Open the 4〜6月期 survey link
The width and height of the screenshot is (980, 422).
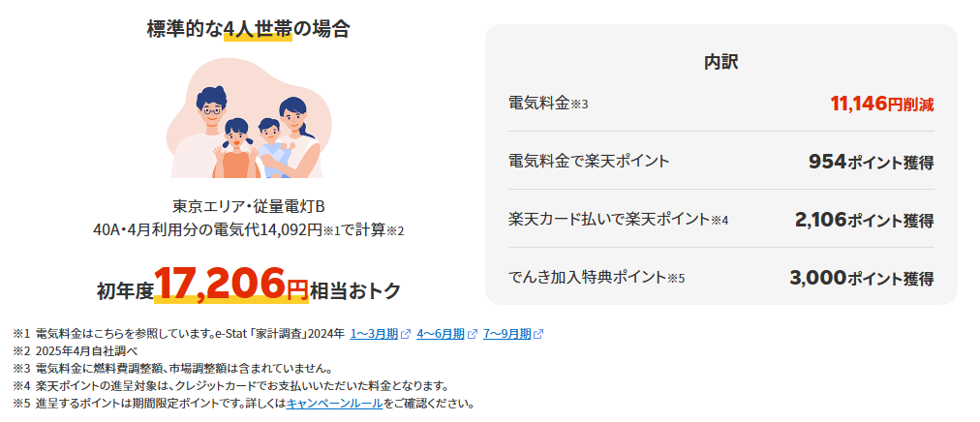pos(440,334)
